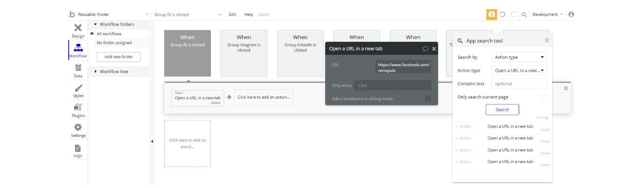Open the Design tab in sidebar
The image size is (644, 188).
[78, 31]
